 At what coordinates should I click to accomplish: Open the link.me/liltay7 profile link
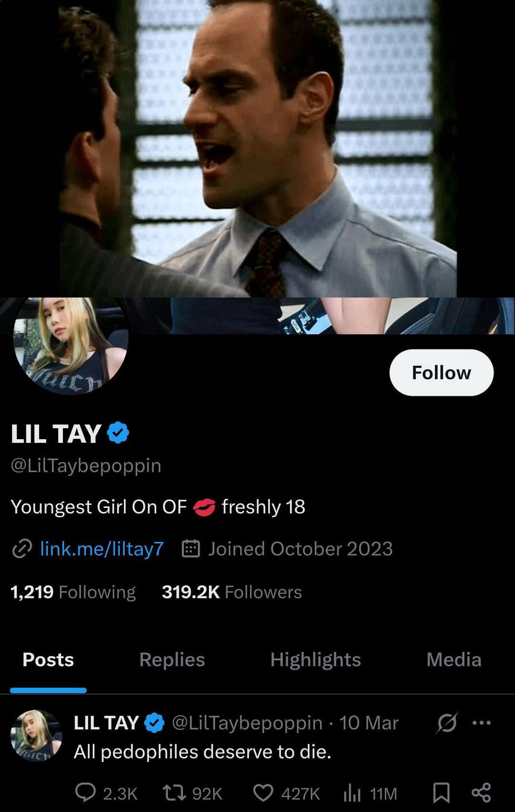click(x=102, y=549)
